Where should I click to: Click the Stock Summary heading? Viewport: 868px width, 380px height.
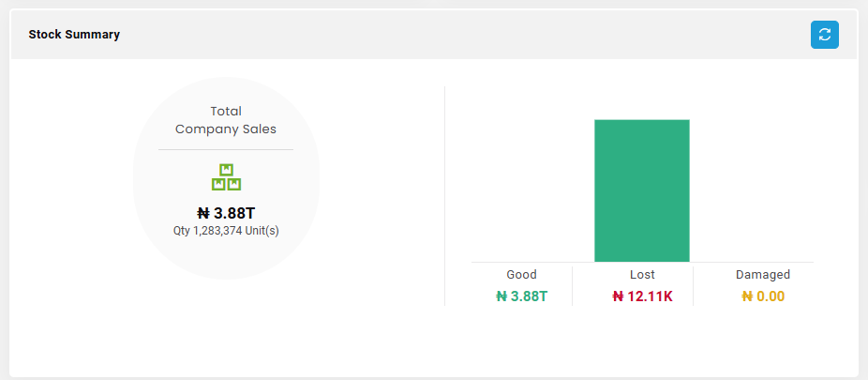coord(74,35)
